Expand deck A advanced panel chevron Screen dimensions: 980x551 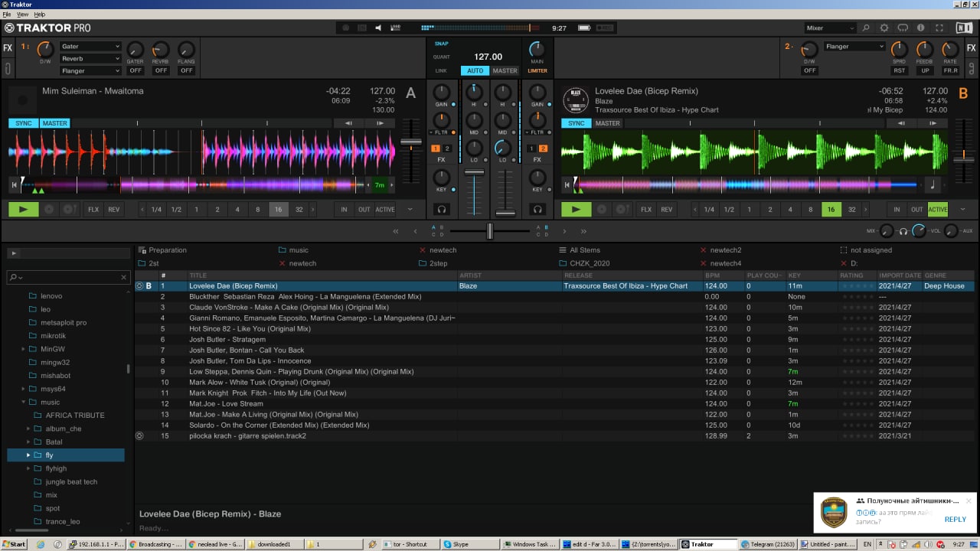pos(410,209)
